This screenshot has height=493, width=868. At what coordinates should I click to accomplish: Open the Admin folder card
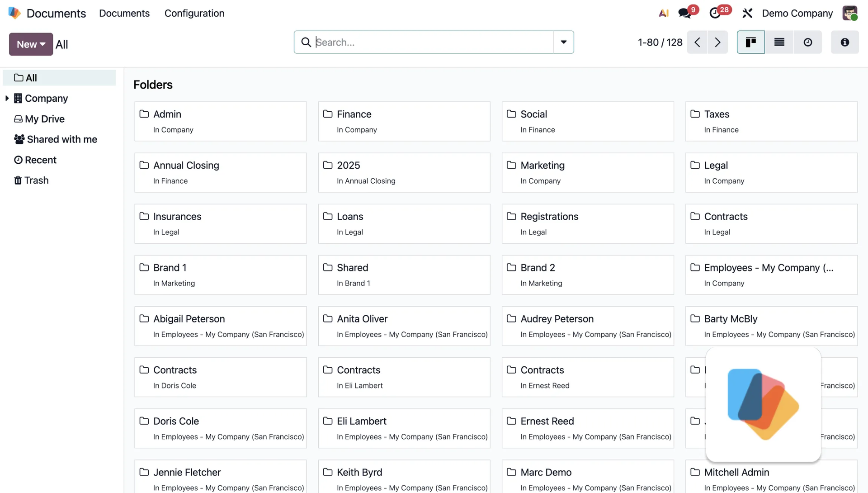(221, 121)
